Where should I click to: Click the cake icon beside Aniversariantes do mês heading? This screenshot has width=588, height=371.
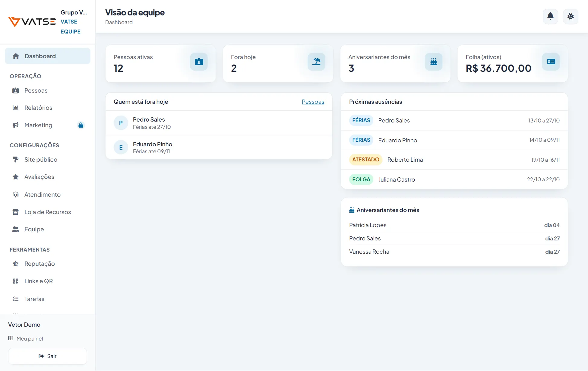[x=352, y=210]
